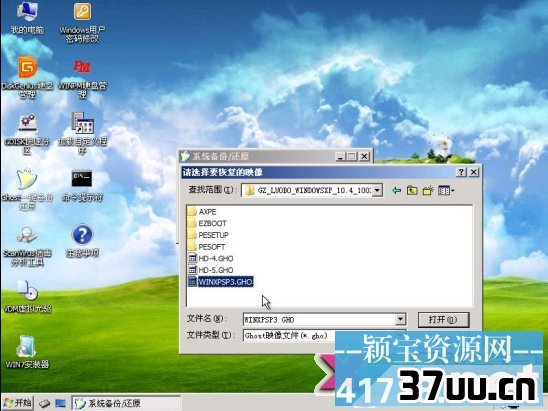Go back using the green arrow icon
Viewport: 548px width, 411px height.
pos(396,190)
